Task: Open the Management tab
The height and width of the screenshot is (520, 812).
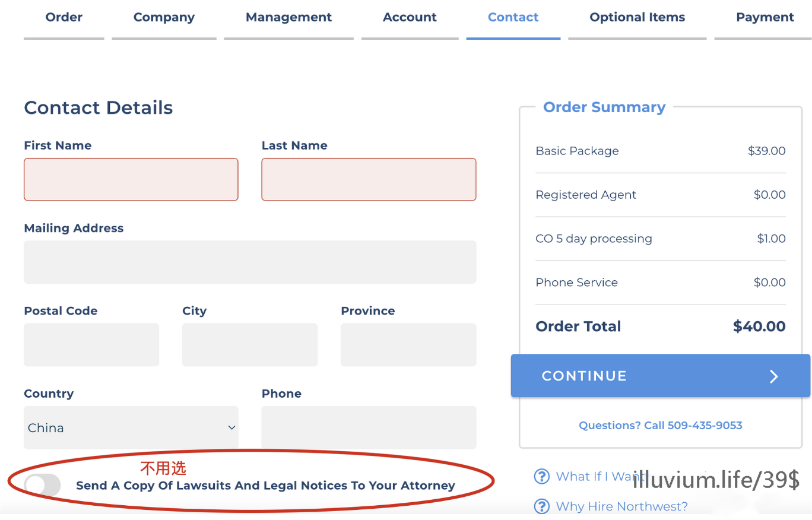Action: tap(288, 18)
